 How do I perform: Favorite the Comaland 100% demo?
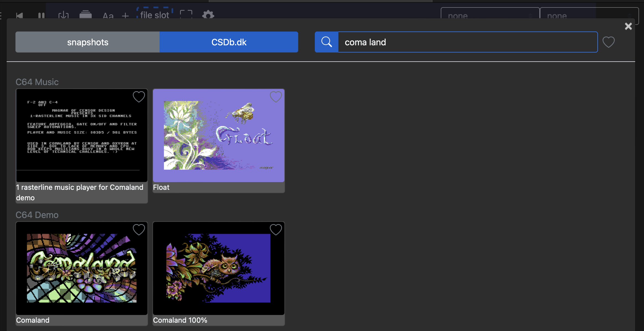276,230
